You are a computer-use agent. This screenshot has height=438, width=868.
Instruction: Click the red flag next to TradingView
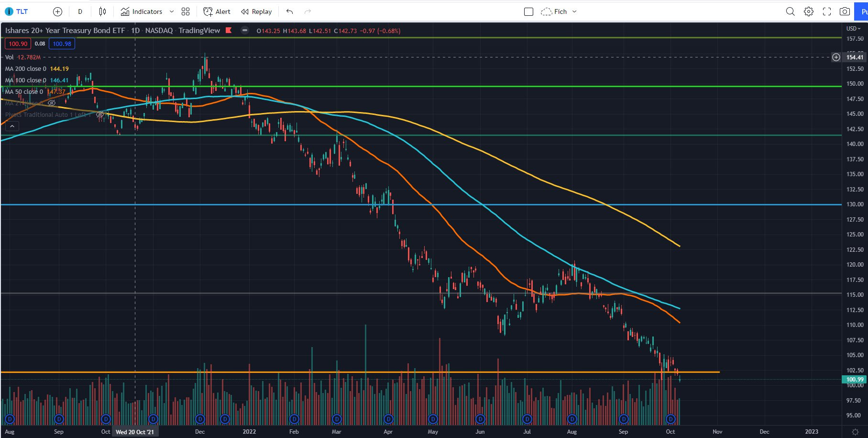tap(229, 30)
